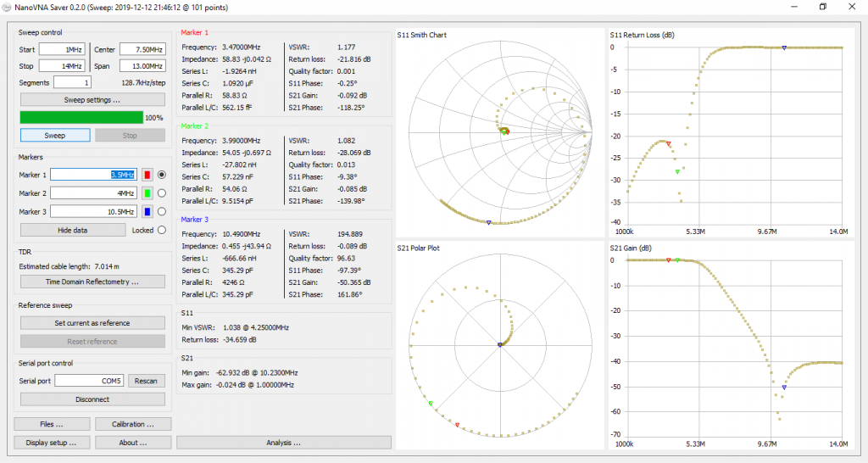Focus the Marker 2 frequency field

pyautogui.click(x=93, y=193)
